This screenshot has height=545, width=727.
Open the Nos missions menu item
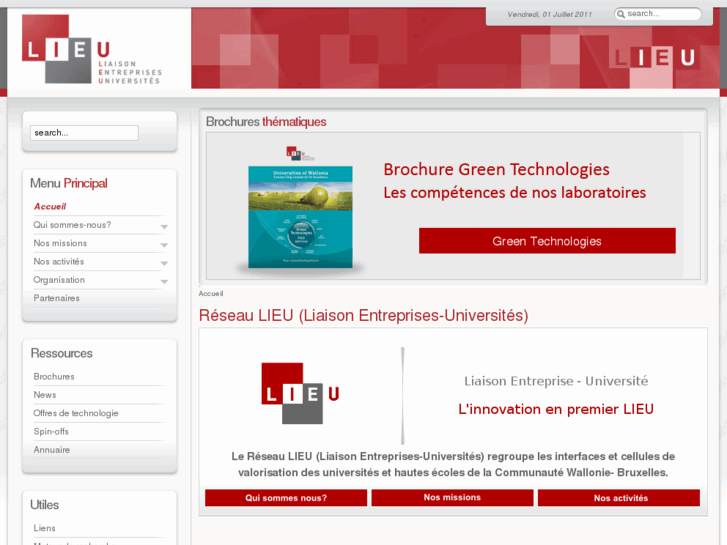point(60,243)
